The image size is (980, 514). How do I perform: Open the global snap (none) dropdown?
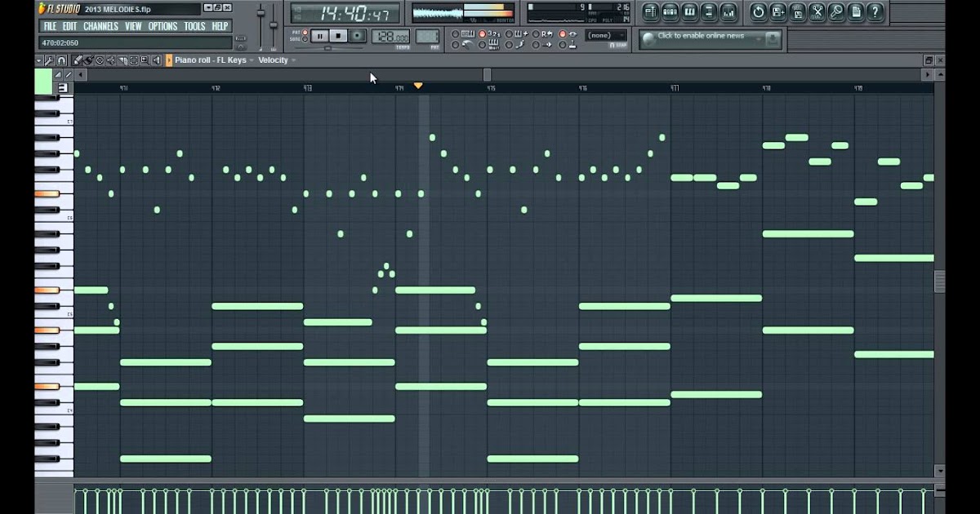tap(606, 36)
